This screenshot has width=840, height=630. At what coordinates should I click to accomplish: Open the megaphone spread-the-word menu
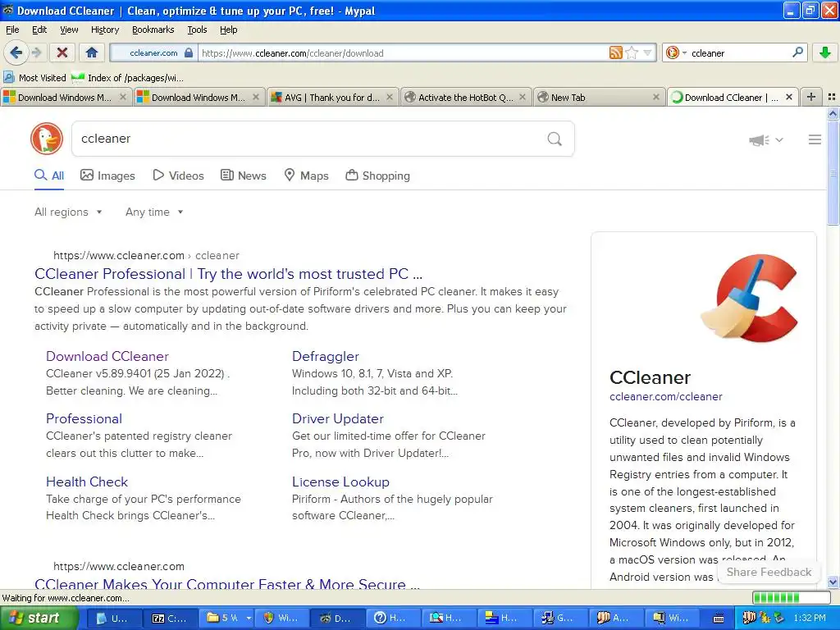click(766, 139)
